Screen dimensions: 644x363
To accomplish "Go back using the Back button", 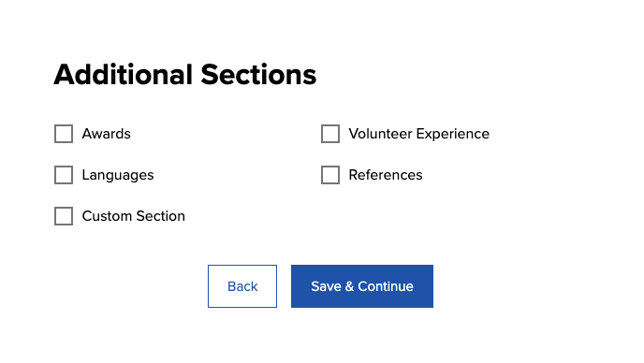I will 242,286.
